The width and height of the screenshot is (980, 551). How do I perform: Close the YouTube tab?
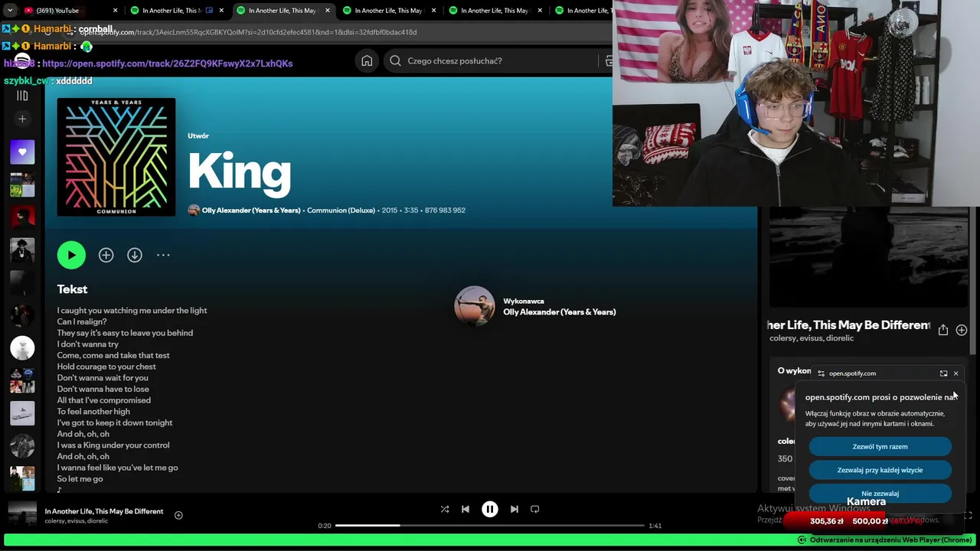(x=116, y=11)
